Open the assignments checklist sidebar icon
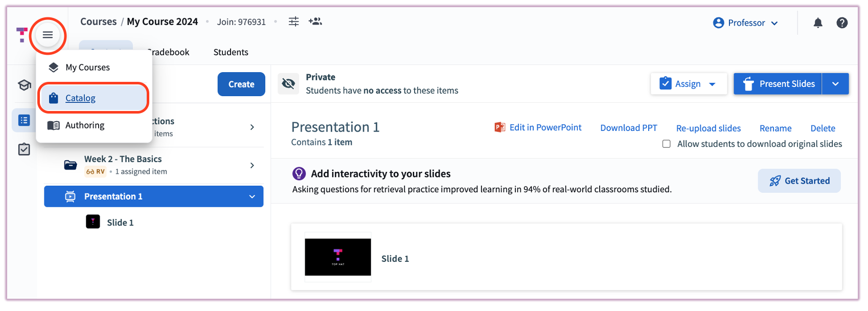The height and width of the screenshot is (311, 868). point(24,149)
